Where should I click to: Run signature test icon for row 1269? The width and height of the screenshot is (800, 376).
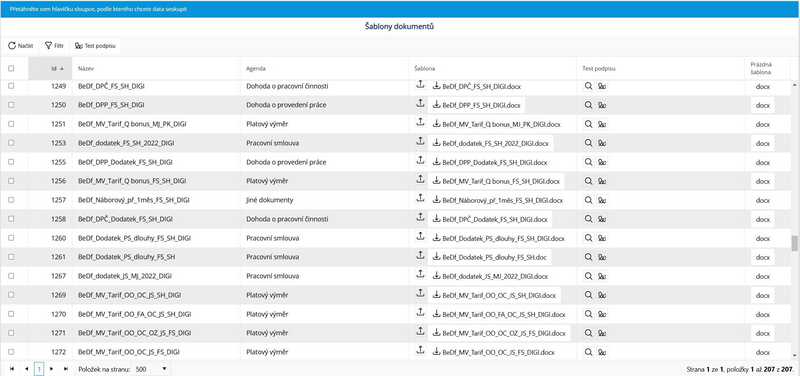coord(602,295)
